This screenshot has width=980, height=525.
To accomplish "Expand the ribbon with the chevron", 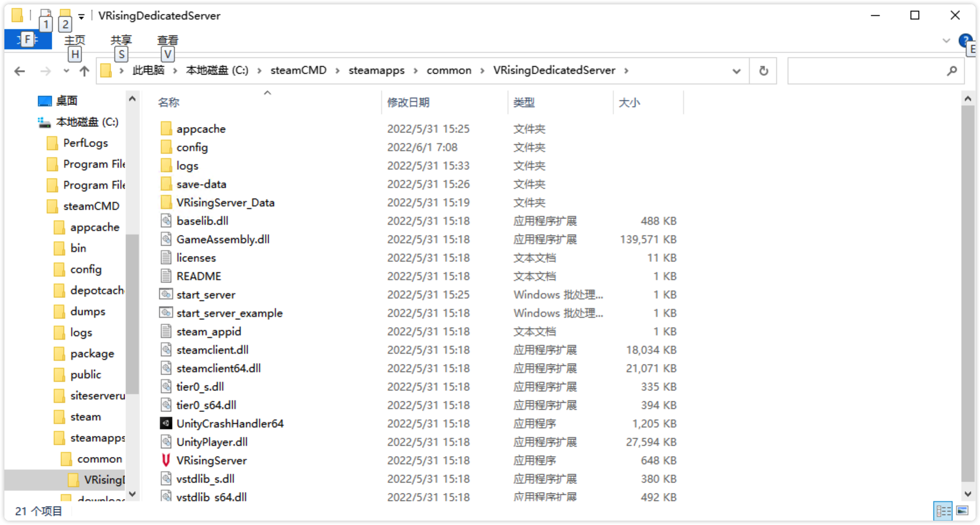I will point(946,41).
